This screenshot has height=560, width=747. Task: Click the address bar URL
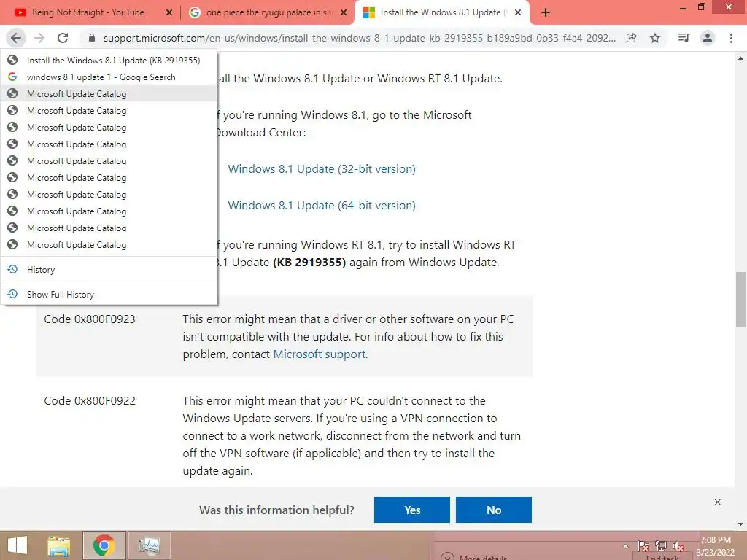coord(359,38)
